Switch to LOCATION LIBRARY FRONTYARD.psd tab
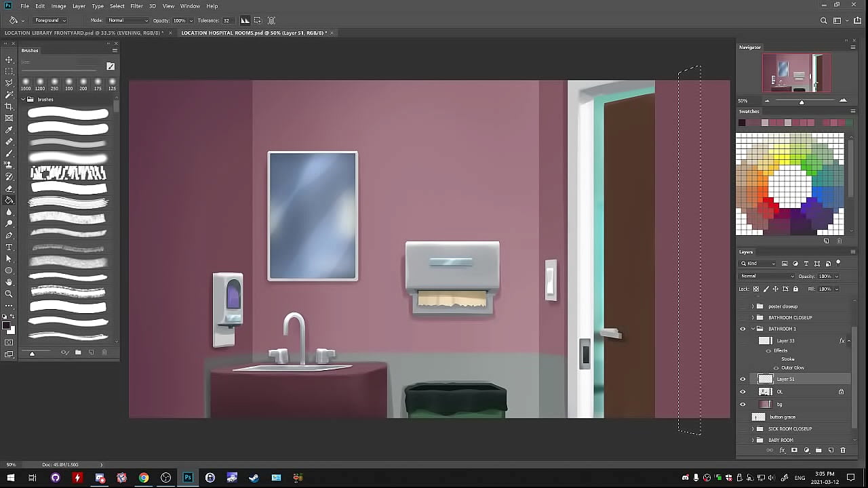 [x=83, y=33]
